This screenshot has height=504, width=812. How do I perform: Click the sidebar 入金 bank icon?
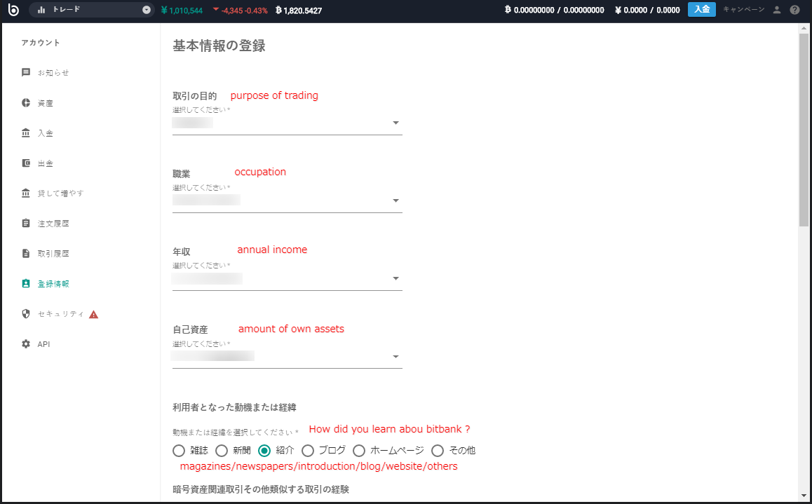point(26,133)
